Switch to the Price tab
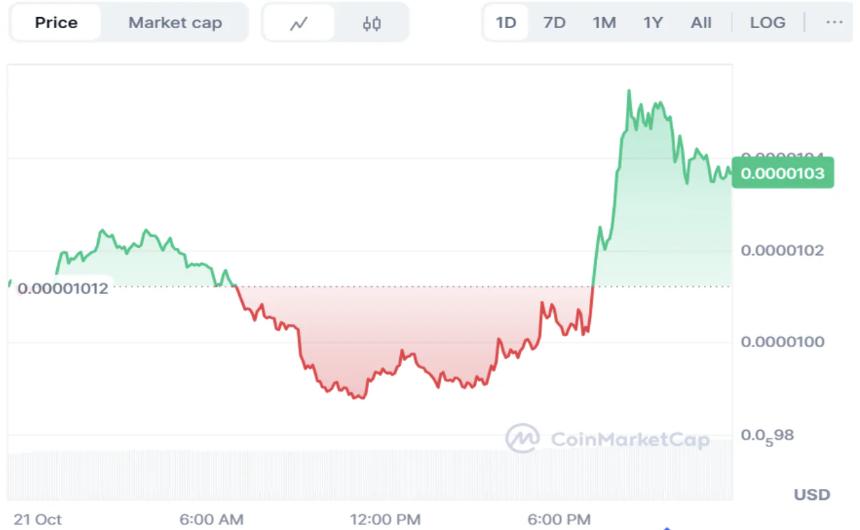 click(56, 22)
